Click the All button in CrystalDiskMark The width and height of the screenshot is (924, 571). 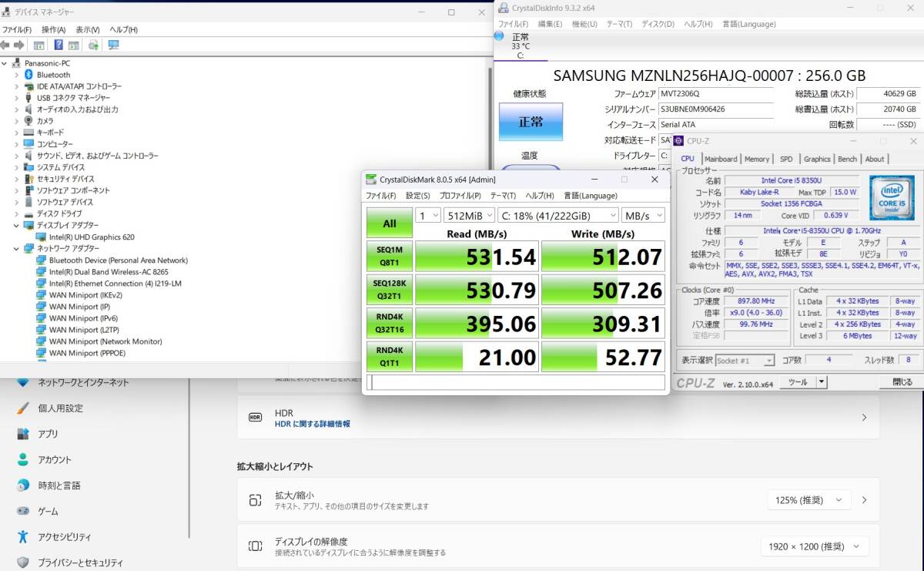tap(389, 223)
